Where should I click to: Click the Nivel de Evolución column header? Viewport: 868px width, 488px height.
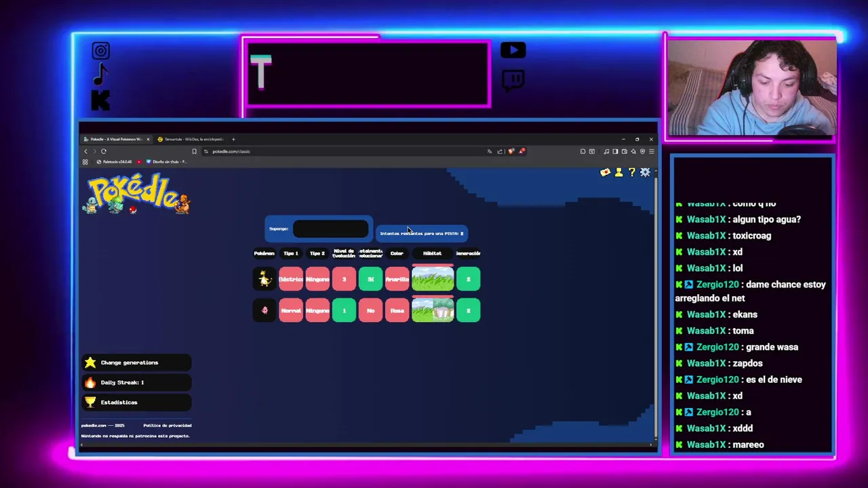[344, 253]
